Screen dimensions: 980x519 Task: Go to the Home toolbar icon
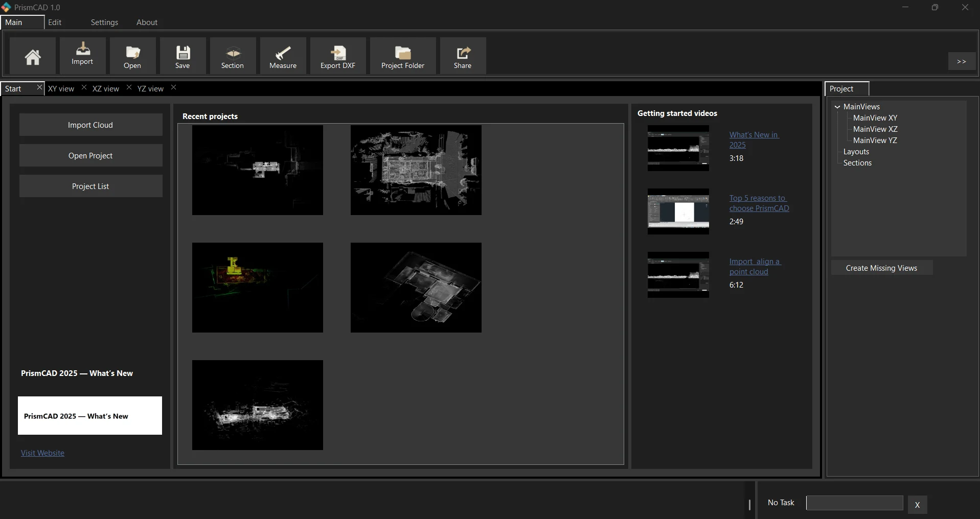coord(33,56)
